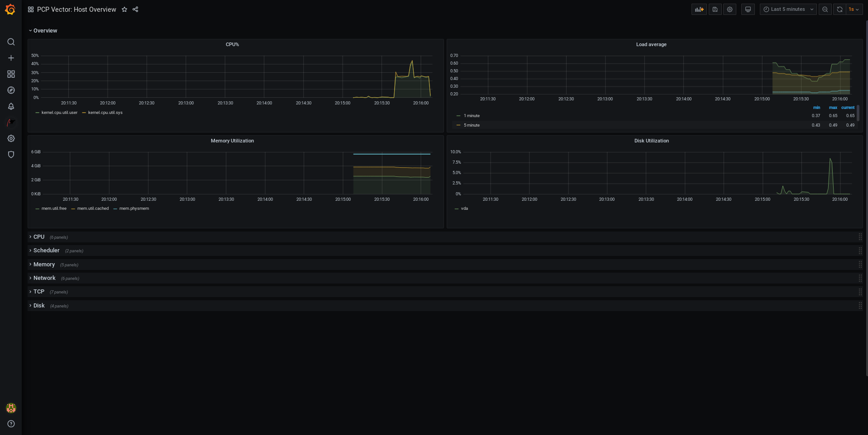Open the dashboard grid icon beside title
Screen dimensions: 868x435
31,9
